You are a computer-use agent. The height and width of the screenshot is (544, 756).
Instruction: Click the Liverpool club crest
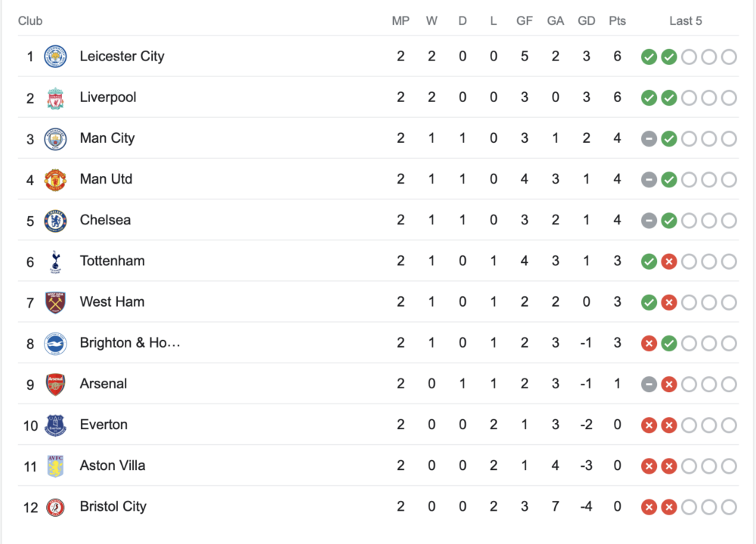pyautogui.click(x=55, y=97)
